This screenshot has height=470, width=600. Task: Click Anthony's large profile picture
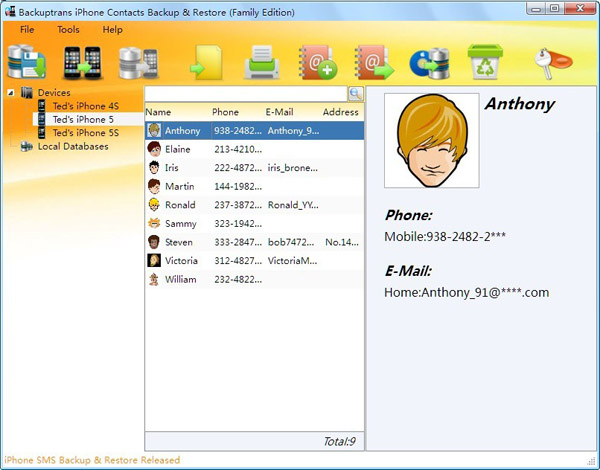coord(432,140)
